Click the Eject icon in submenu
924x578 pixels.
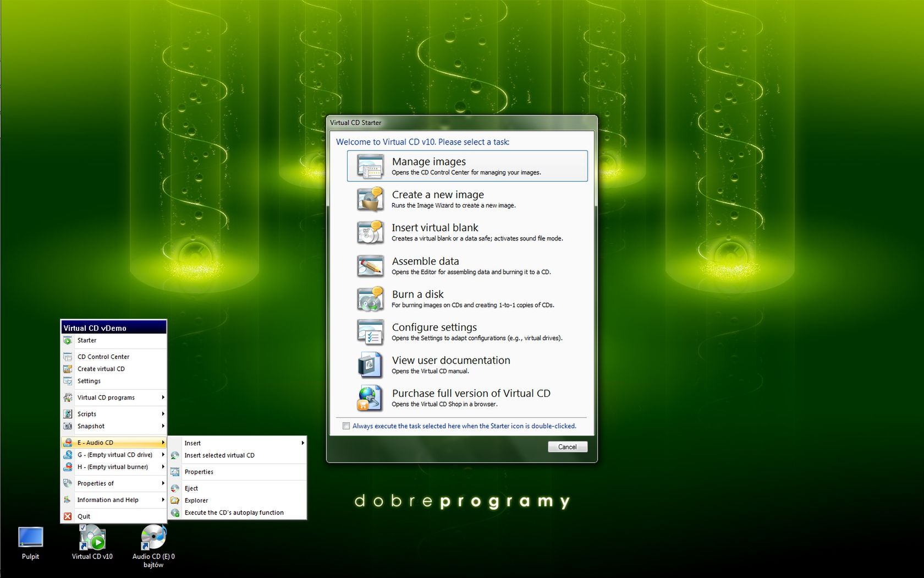[x=175, y=488]
